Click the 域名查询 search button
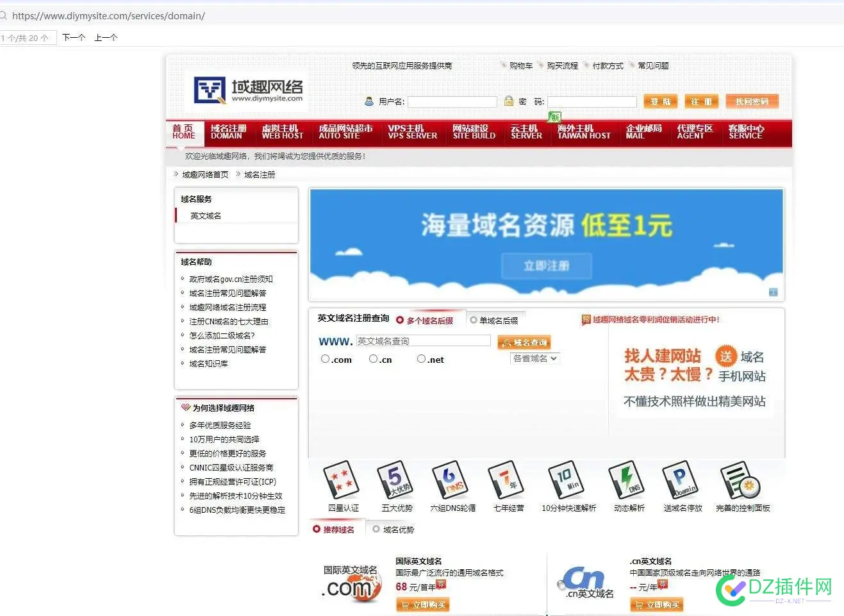This screenshot has height=616, width=844. (524, 342)
